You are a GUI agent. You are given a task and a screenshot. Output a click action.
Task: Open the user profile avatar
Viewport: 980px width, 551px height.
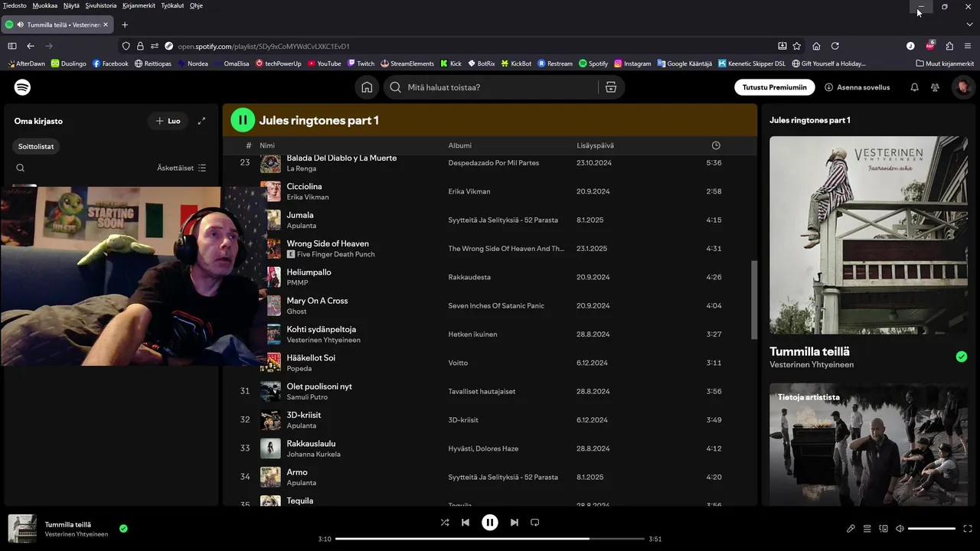tap(963, 87)
